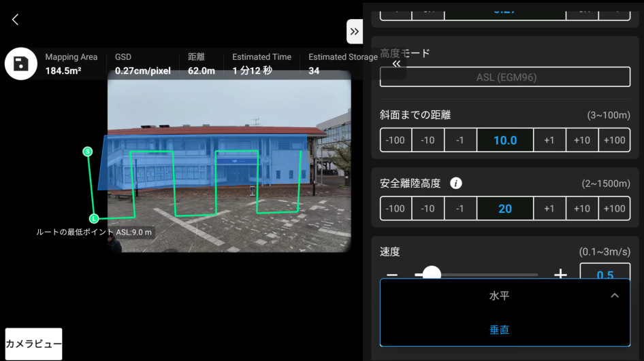The image size is (644, 361).
Task: Edit the 10.0 slope distance value
Action: tap(505, 140)
